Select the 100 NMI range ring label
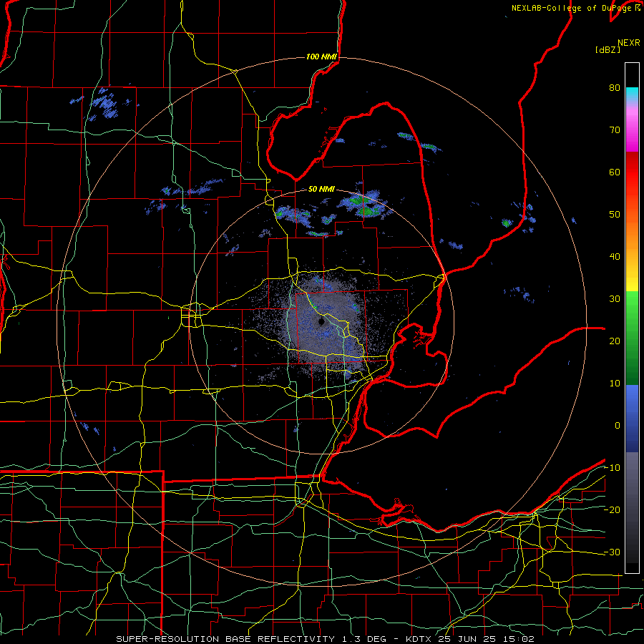Viewport: 644px width, 644px height. pos(321,57)
